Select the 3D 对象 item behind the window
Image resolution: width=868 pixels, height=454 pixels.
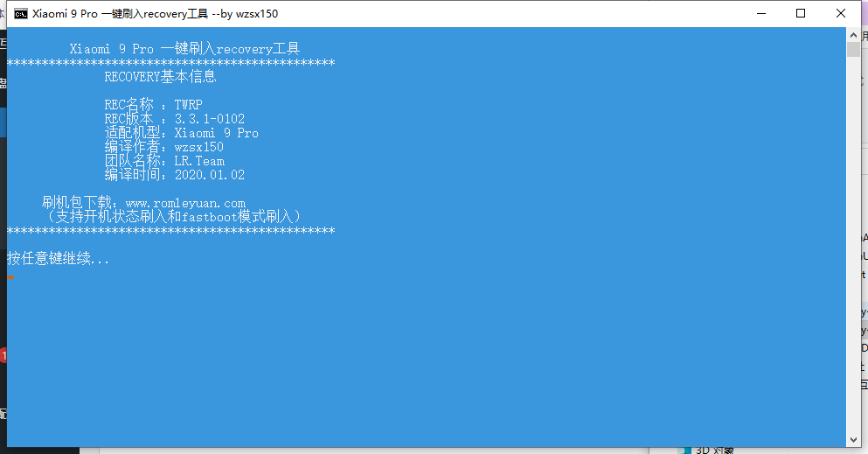pyautogui.click(x=714, y=451)
